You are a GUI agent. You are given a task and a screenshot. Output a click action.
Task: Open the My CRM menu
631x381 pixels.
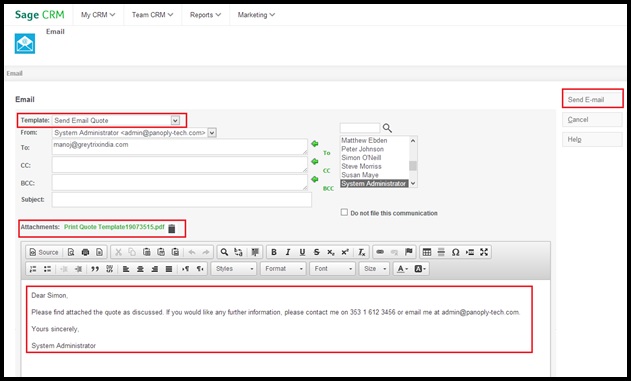click(98, 15)
